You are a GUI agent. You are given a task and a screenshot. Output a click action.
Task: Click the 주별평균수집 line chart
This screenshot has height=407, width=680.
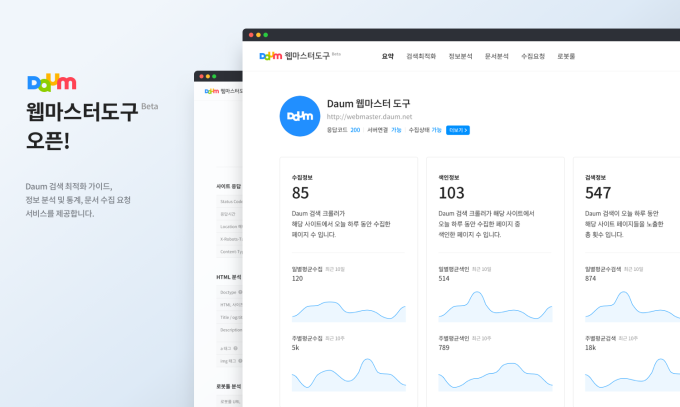pyautogui.click(x=349, y=375)
